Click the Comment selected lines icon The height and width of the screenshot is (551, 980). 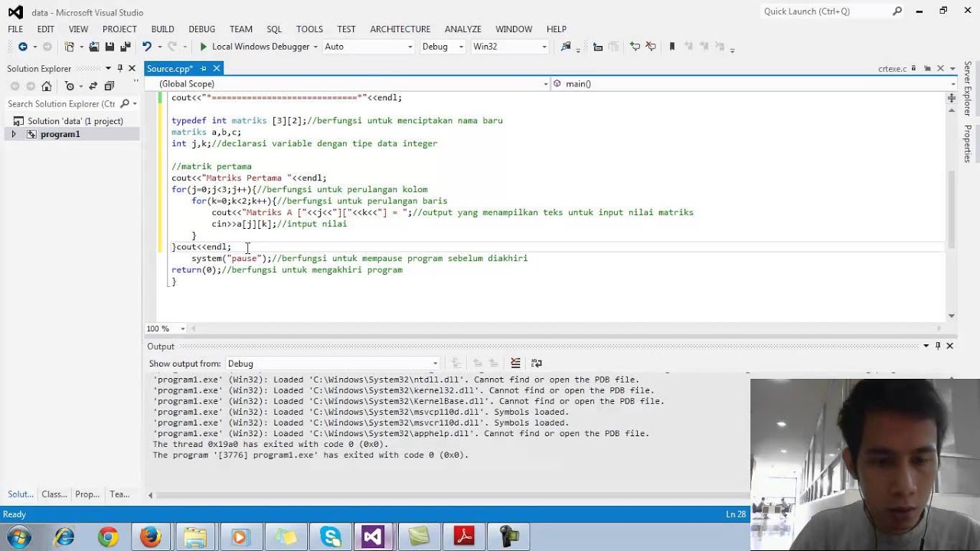(x=635, y=47)
